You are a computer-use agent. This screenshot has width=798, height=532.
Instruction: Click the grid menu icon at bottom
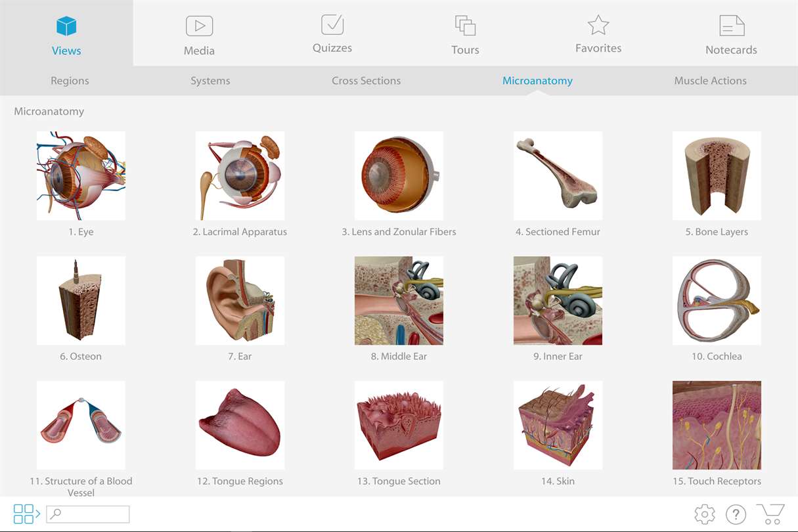pos(26,514)
